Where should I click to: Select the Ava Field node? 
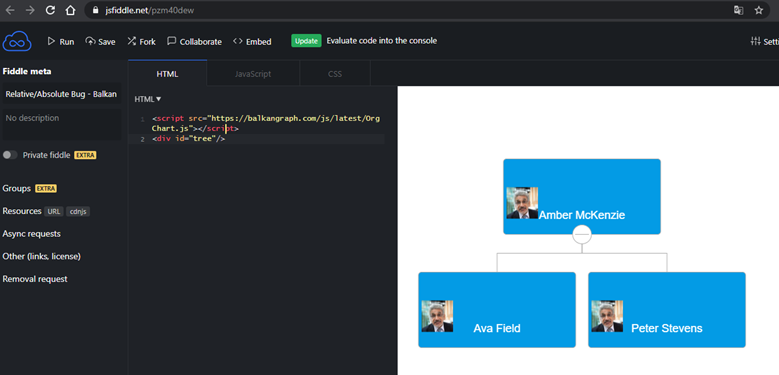click(x=497, y=310)
